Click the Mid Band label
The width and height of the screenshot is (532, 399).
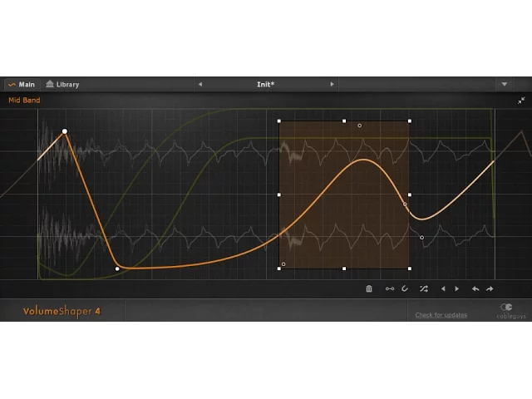[24, 100]
